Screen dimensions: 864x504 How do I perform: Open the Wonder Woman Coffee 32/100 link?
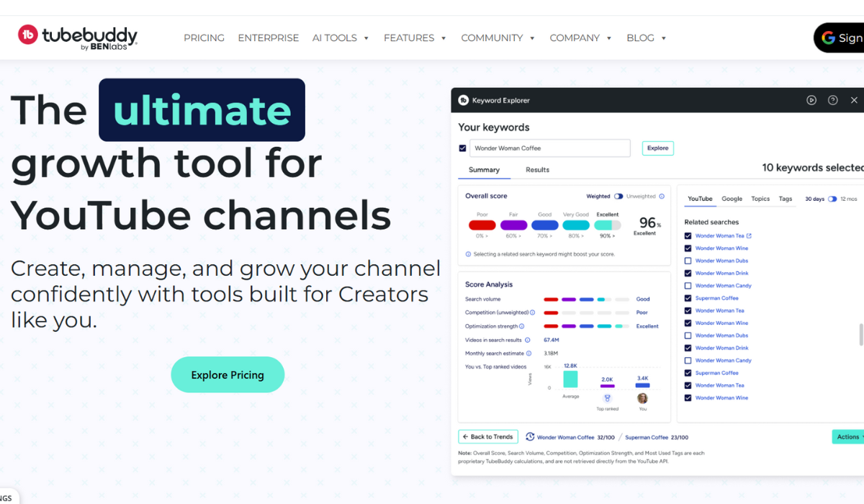576,437
